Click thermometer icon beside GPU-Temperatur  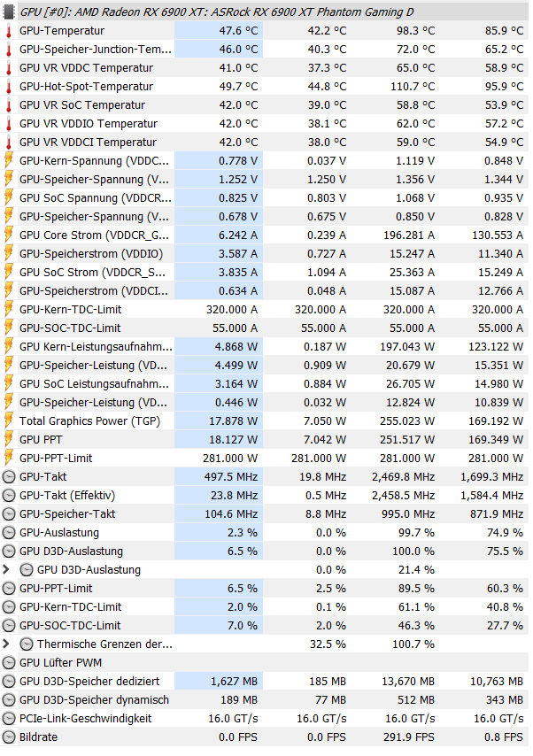9,31
